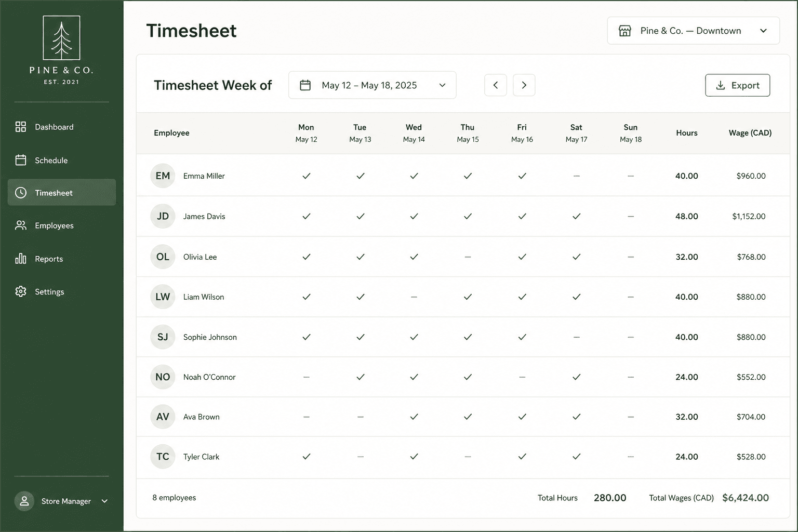This screenshot has width=798, height=532.
Task: Click the Store Manager avatar icon
Action: pos(24,501)
